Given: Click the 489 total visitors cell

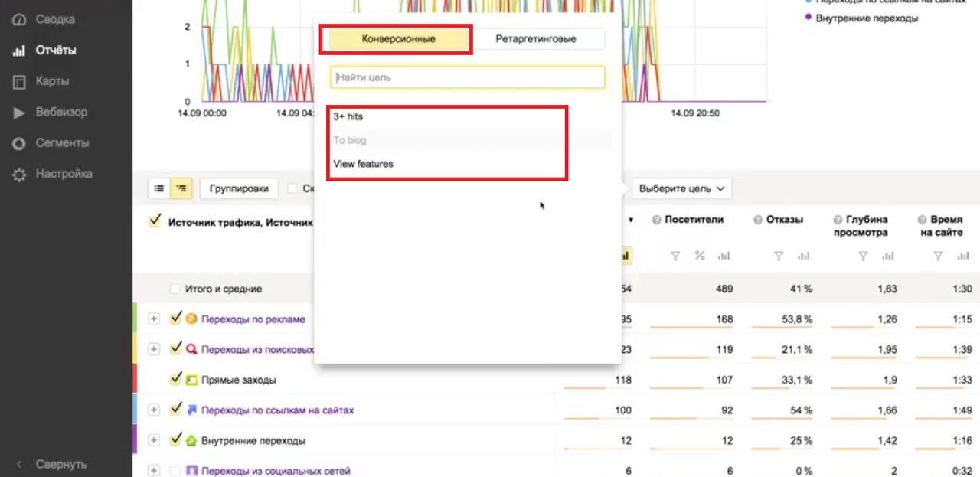Looking at the screenshot, I should (x=724, y=289).
